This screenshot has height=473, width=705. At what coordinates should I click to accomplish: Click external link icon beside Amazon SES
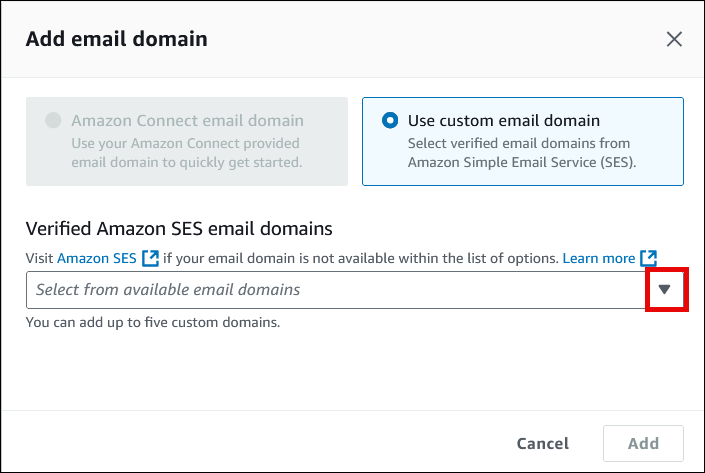pyautogui.click(x=151, y=258)
